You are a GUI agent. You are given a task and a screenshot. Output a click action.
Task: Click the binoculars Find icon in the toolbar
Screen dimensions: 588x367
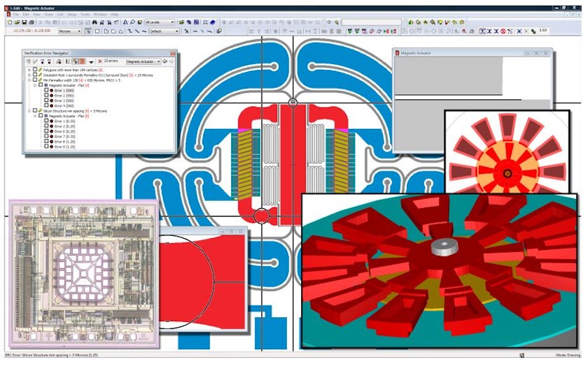(x=95, y=22)
